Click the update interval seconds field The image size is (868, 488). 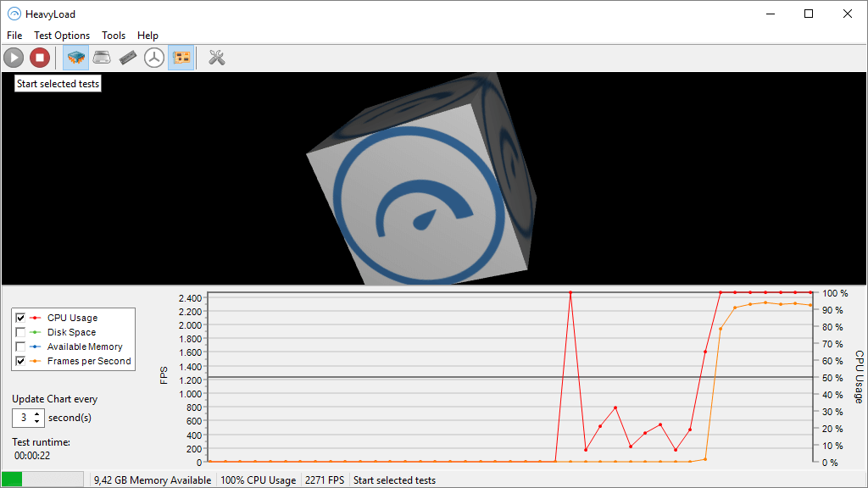click(x=23, y=418)
